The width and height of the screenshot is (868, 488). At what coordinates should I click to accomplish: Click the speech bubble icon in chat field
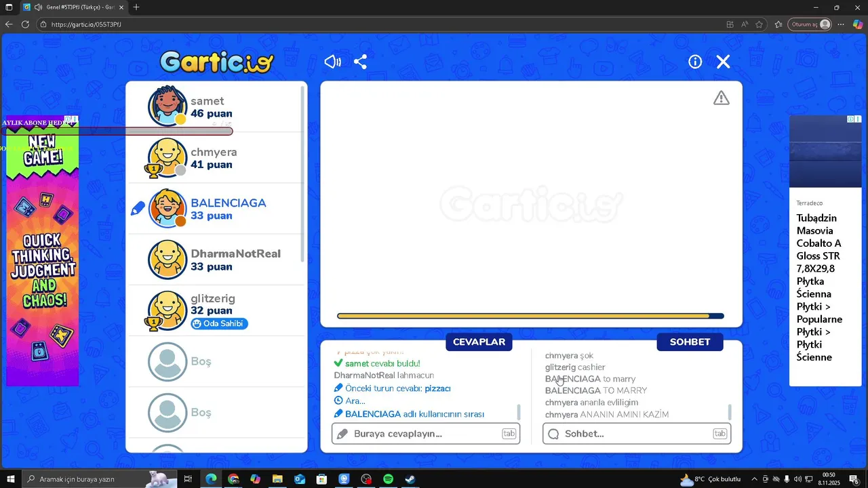click(553, 434)
